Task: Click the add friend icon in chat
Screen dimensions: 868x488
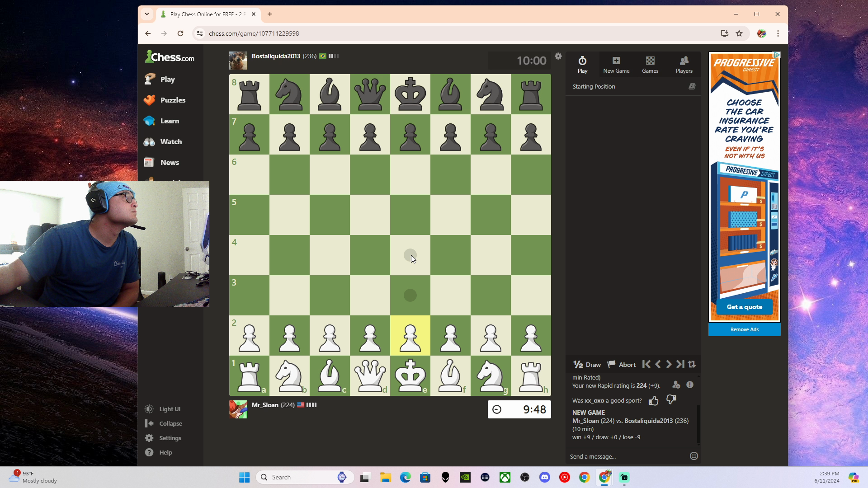Action: point(676,385)
